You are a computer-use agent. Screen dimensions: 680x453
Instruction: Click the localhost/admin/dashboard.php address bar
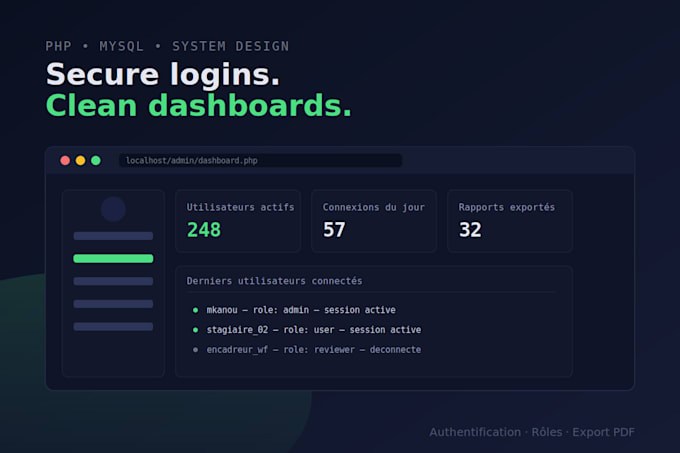[260, 160]
